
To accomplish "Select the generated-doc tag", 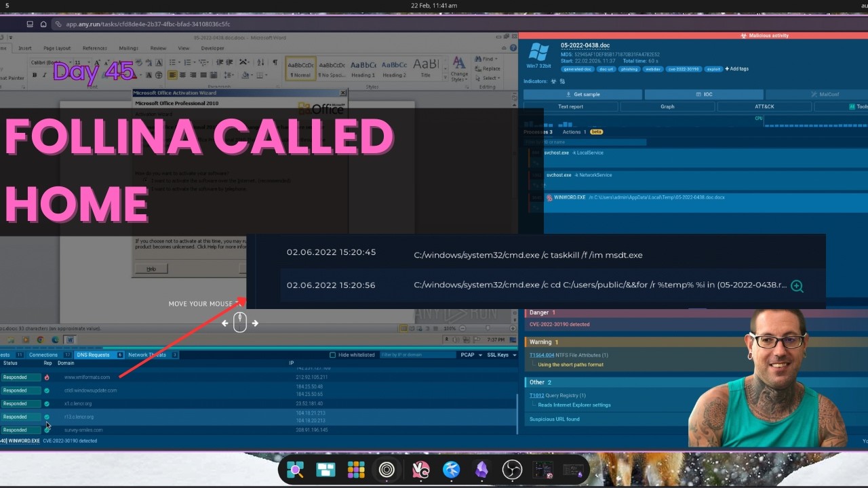I will pos(578,68).
